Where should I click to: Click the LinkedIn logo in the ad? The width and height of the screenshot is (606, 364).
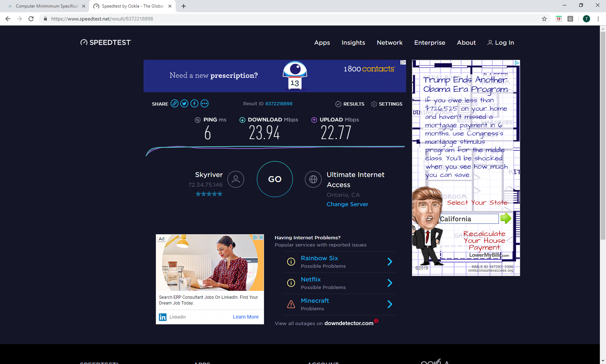pos(163,317)
